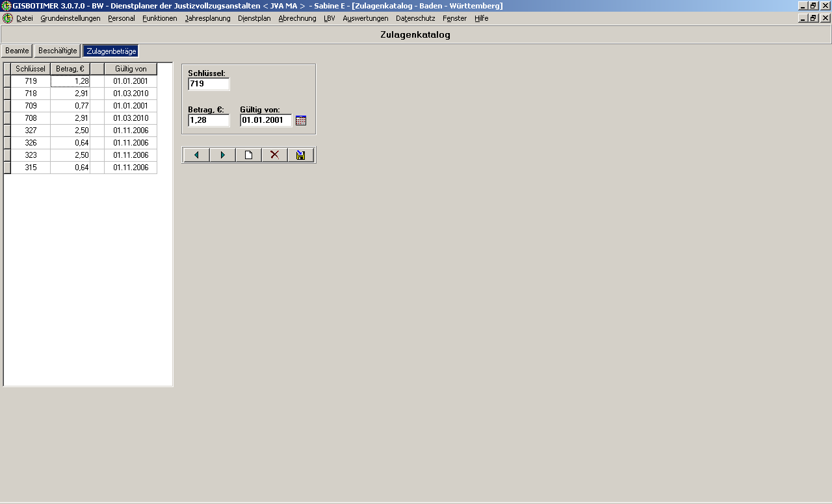832x504 pixels.
Task: Click the next record arrow button
Action: coord(222,155)
